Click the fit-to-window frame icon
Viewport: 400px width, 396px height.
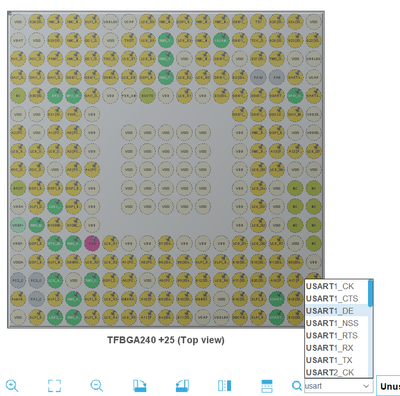tap(54, 386)
